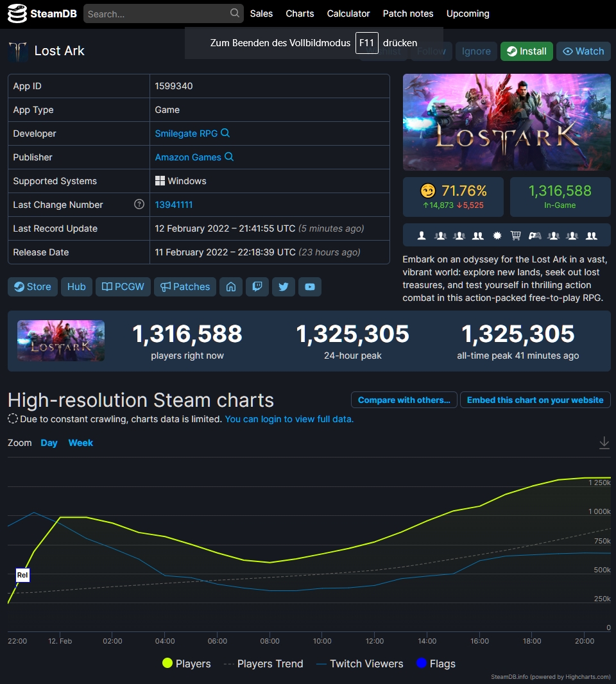The height and width of the screenshot is (684, 616).
Task: Click the Rel release marker on chart
Action: click(x=22, y=575)
